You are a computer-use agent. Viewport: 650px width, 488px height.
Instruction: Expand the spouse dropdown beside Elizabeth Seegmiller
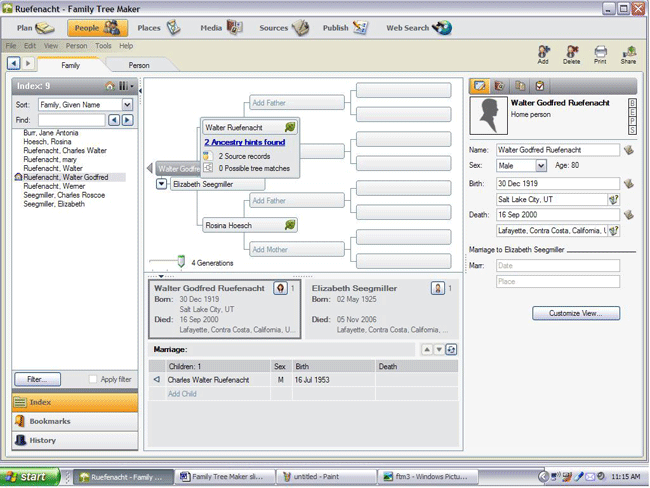click(161, 184)
